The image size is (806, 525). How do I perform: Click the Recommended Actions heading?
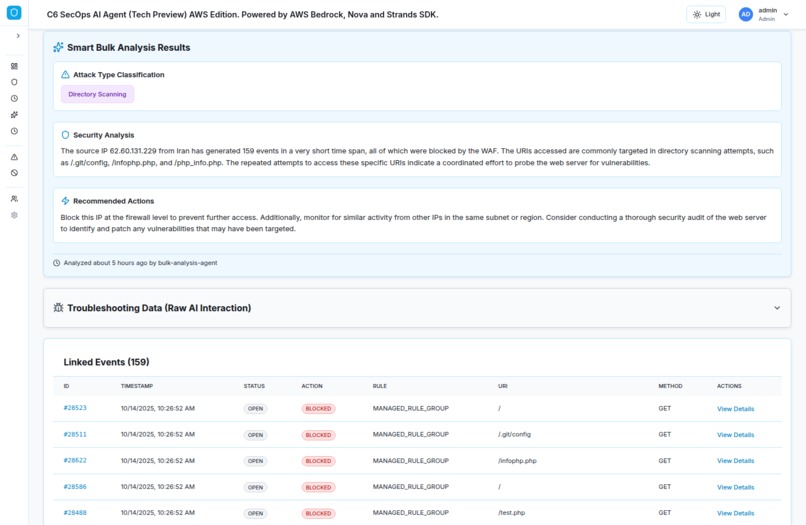point(114,201)
